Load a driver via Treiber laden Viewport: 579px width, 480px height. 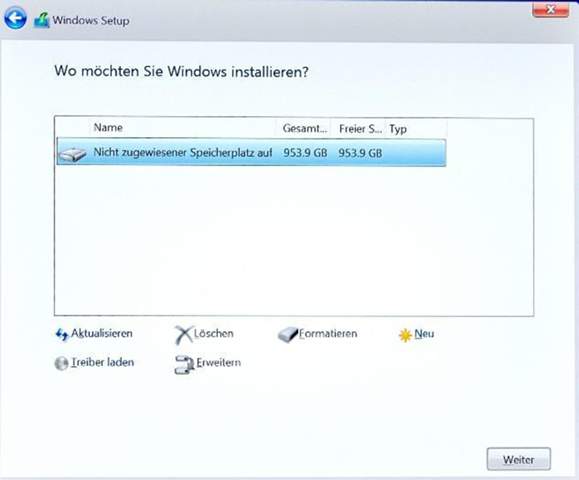pos(102,362)
